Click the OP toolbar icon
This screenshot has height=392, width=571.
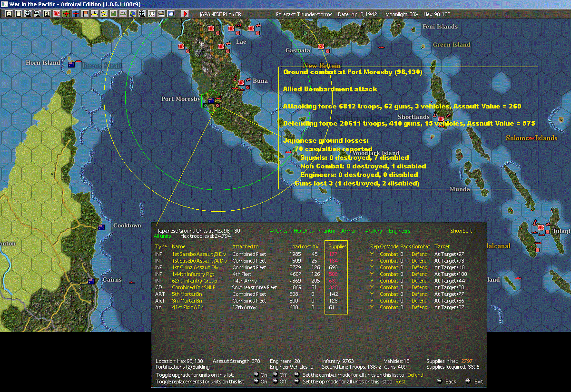tap(151, 14)
